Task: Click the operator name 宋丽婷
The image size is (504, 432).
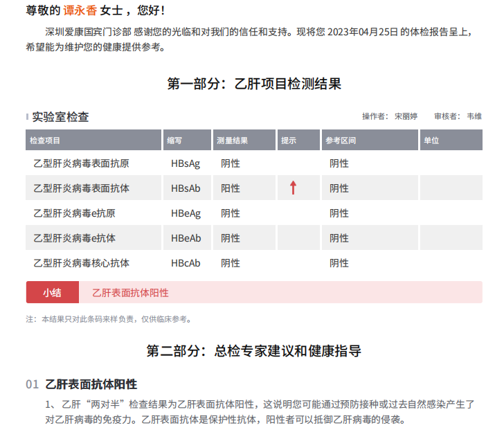Action: (406, 116)
